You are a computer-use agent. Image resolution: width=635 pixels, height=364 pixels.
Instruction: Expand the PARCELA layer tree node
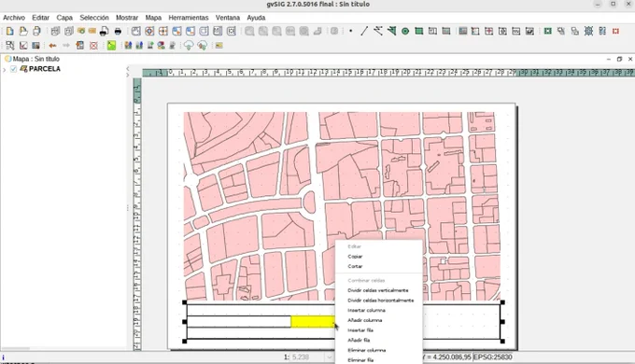click(5, 70)
